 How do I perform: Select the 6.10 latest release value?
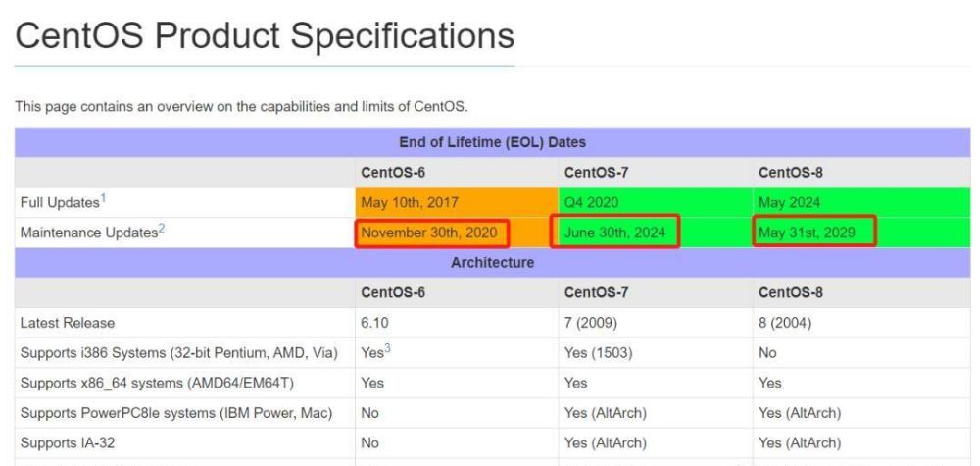point(374,323)
